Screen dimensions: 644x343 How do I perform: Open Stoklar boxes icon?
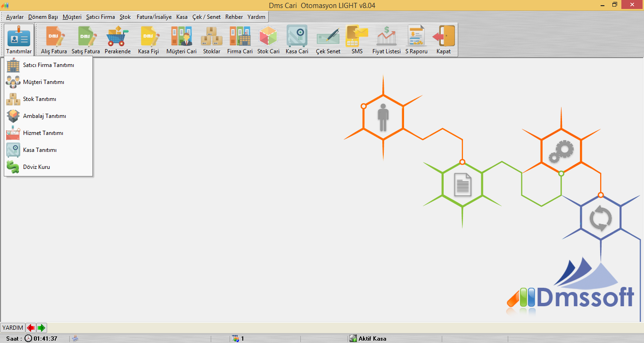[212, 37]
